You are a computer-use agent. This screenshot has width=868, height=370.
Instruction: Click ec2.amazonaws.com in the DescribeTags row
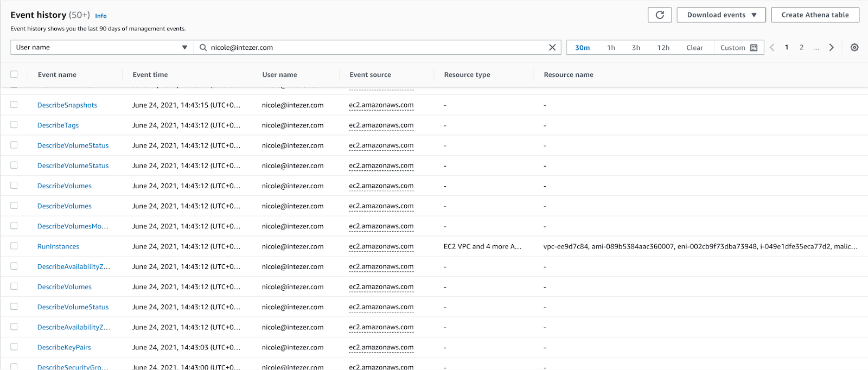[x=381, y=125]
